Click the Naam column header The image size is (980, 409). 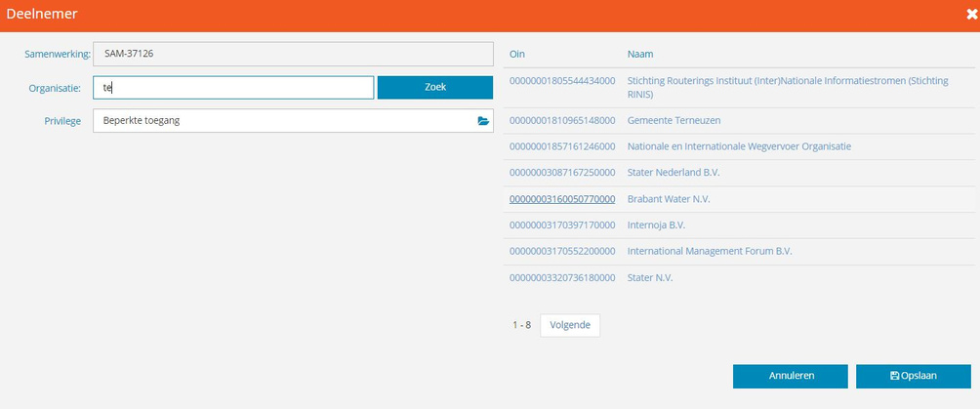pyautogui.click(x=640, y=55)
